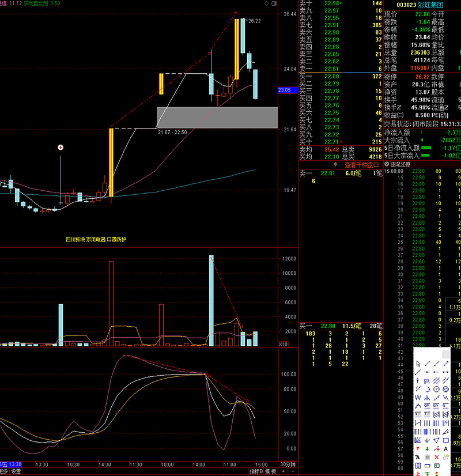
Task: Click the X10 volume scale label
Action: pyautogui.click(x=283, y=344)
